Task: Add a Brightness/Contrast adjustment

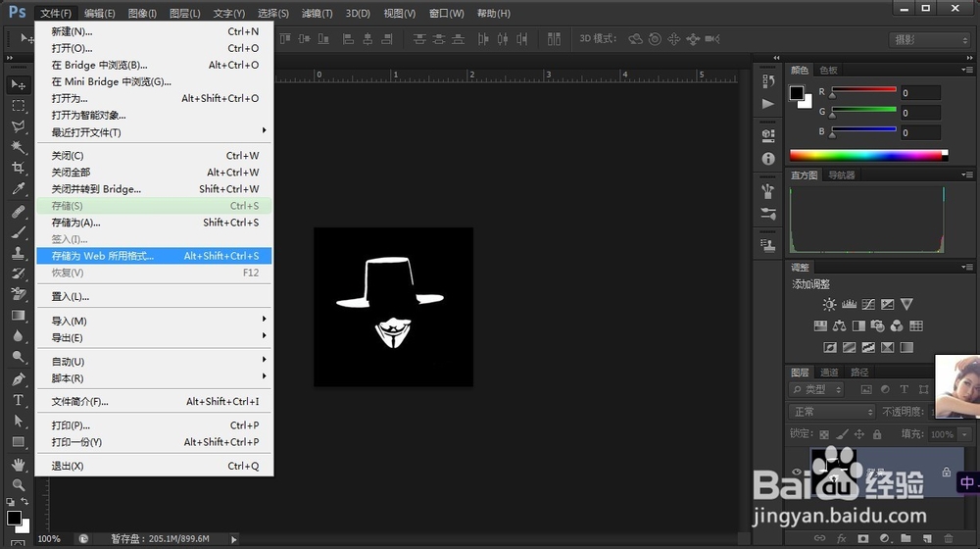Action: (829, 305)
